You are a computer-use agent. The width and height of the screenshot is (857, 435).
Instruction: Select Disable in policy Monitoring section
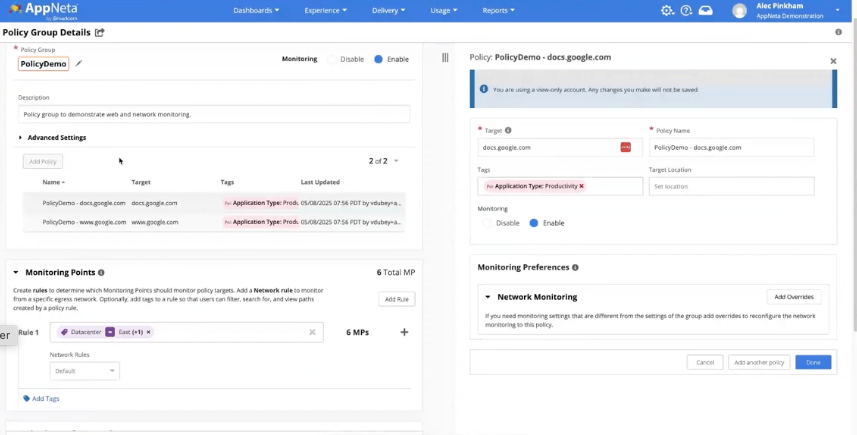[x=488, y=223]
